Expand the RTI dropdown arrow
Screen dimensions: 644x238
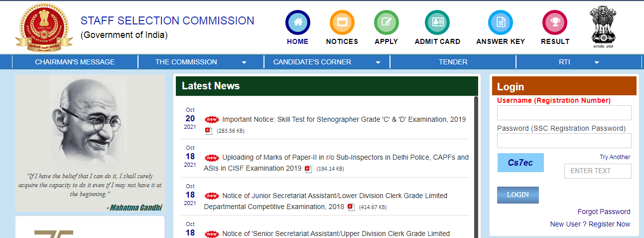597,62
